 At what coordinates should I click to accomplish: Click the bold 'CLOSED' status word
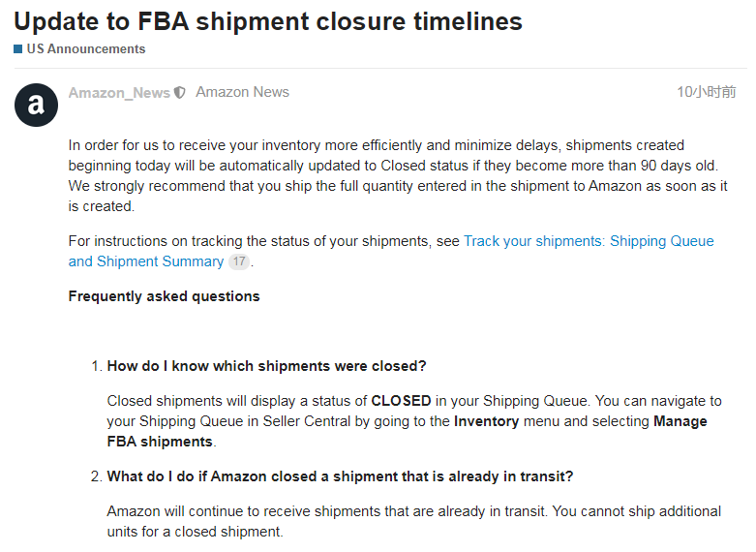401,401
